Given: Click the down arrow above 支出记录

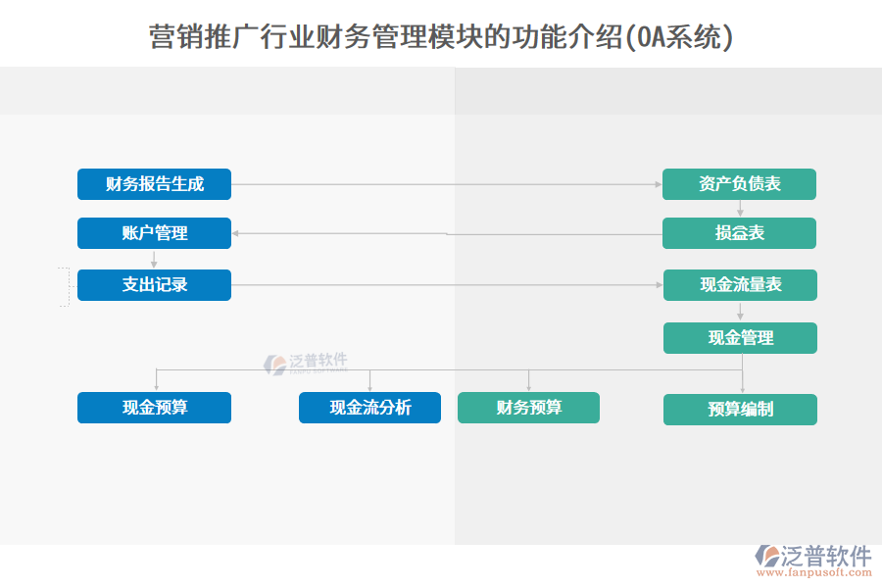Looking at the screenshot, I should coord(154,263).
